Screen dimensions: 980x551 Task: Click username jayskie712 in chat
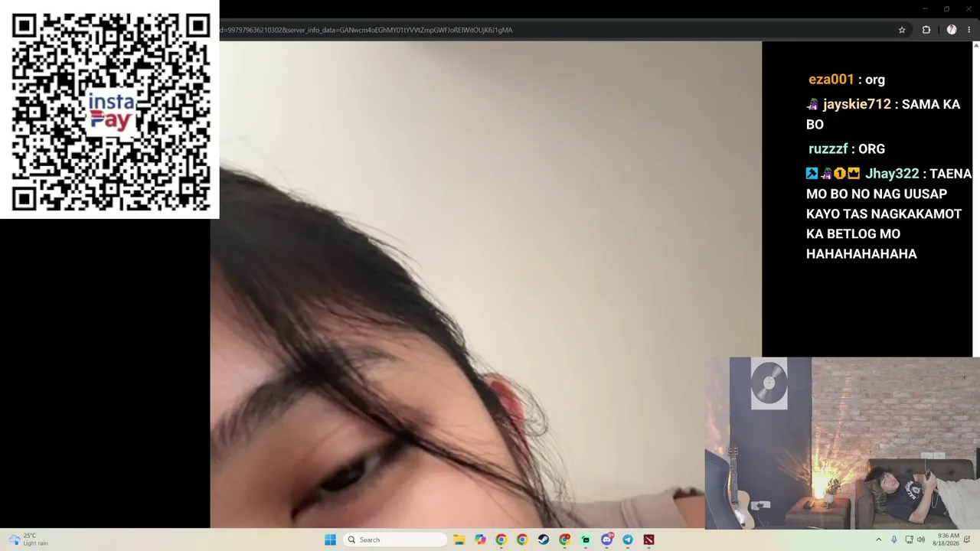pyautogui.click(x=857, y=104)
